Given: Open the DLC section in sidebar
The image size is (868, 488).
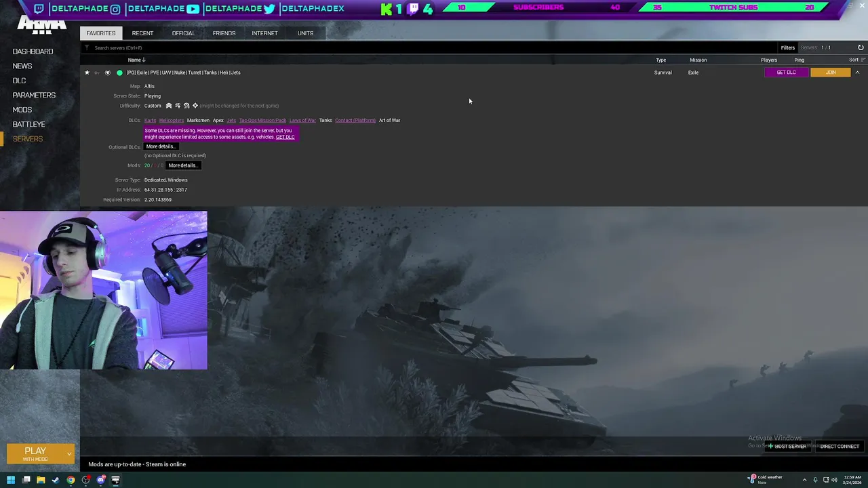Looking at the screenshot, I should 19,81.
